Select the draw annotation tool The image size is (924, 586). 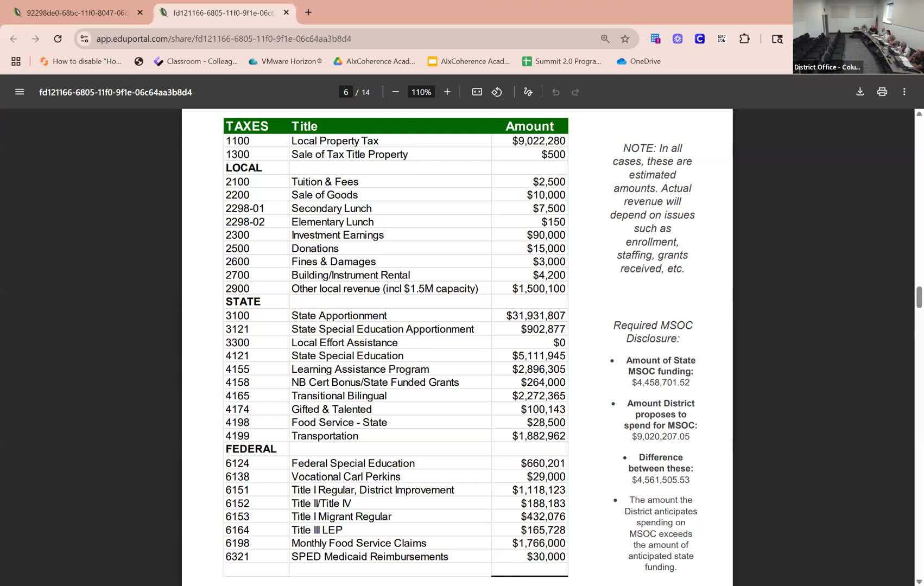(x=528, y=92)
